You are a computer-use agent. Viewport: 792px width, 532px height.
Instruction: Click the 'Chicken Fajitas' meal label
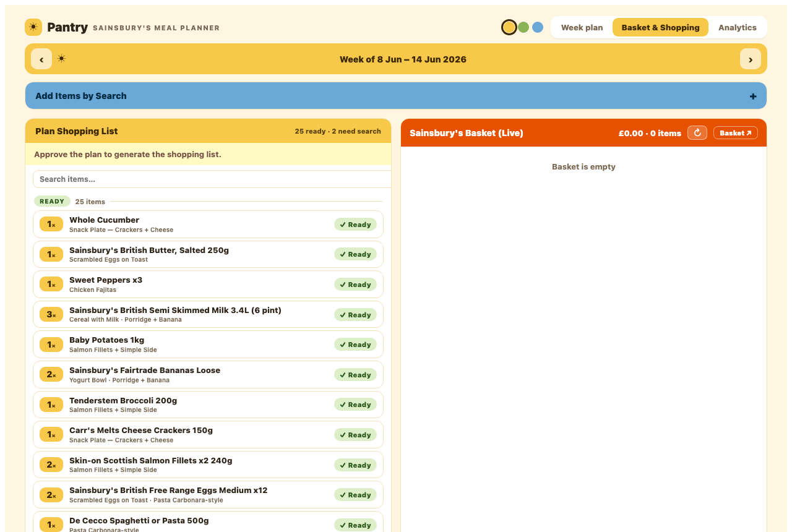pos(93,290)
